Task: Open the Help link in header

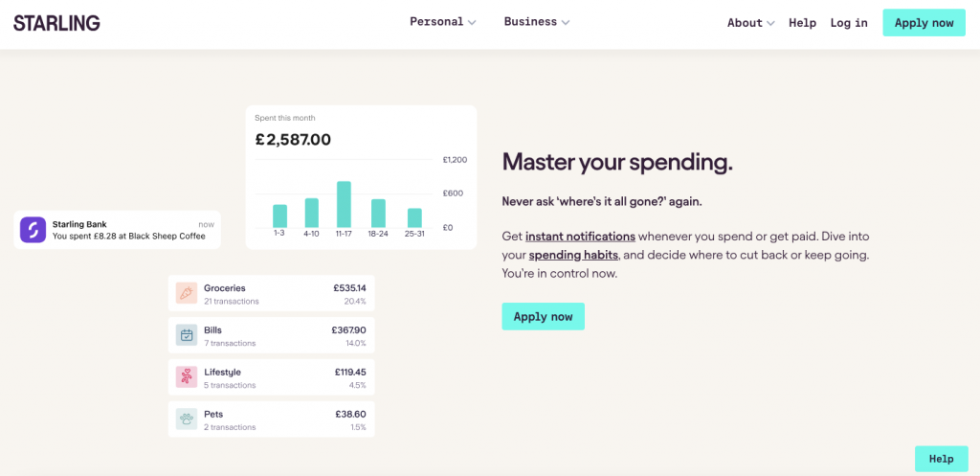Action: pos(802,23)
